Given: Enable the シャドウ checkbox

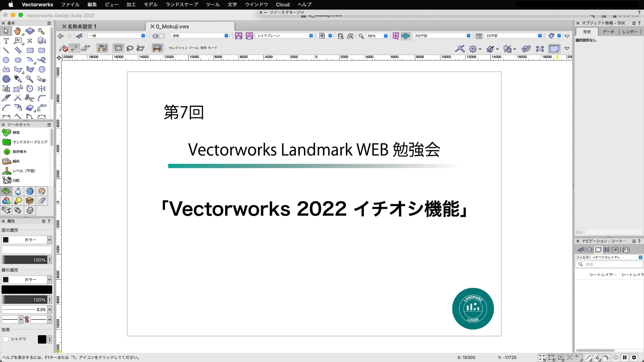Looking at the screenshot, I should (6, 339).
